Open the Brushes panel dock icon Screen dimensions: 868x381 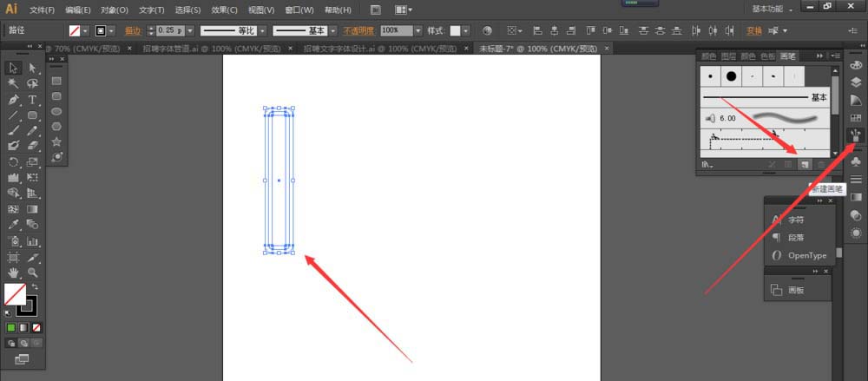tap(856, 135)
